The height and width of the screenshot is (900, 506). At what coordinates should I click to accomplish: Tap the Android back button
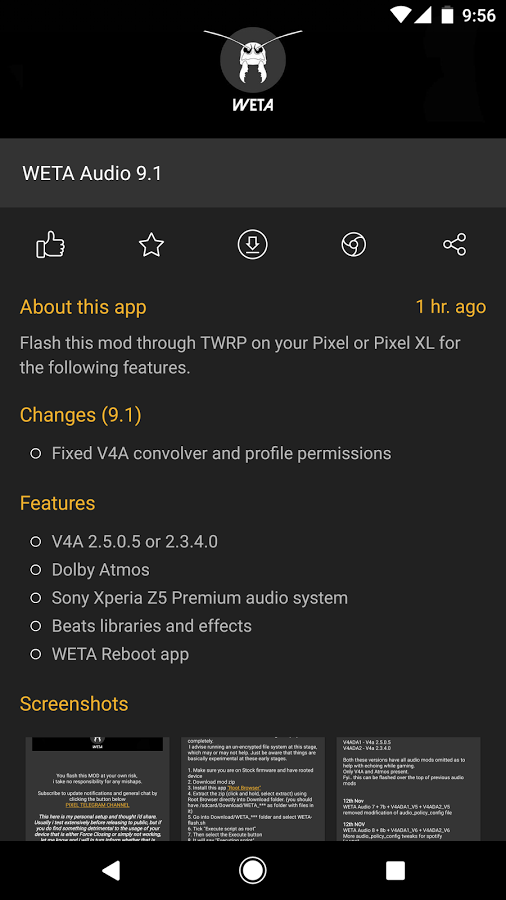110,870
